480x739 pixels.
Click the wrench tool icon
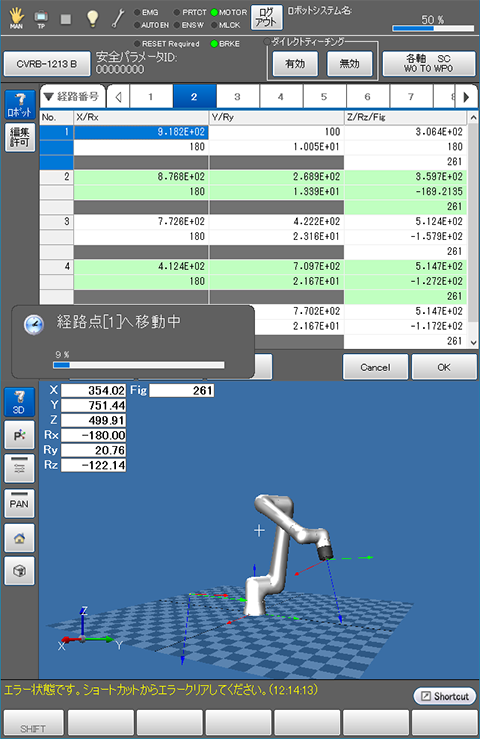coord(118,18)
